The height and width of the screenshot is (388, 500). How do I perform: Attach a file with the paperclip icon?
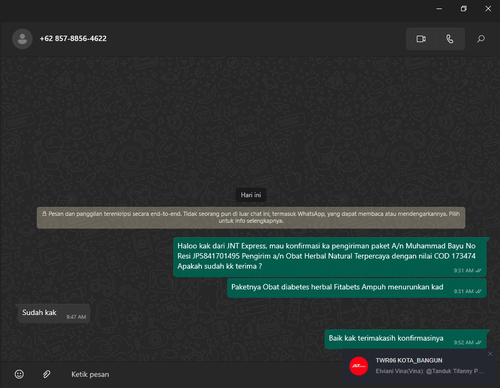click(x=47, y=374)
